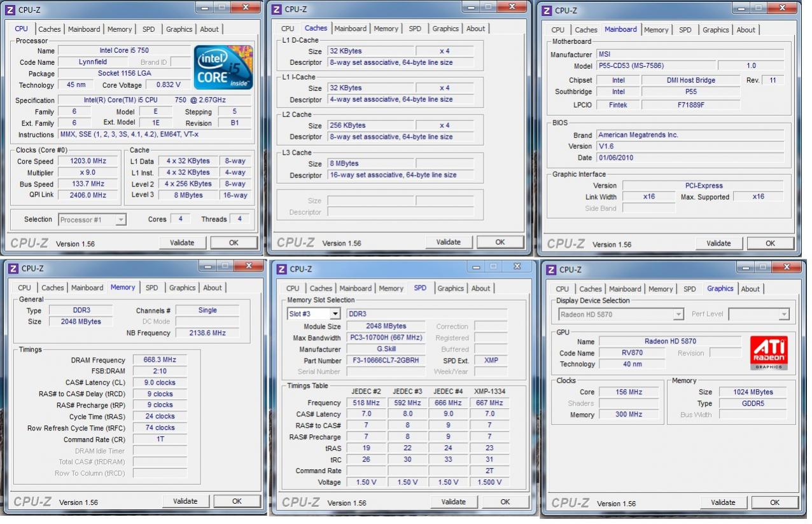Click the GPU core clock 156 MHz
This screenshot has height=524, width=812.
(x=629, y=392)
